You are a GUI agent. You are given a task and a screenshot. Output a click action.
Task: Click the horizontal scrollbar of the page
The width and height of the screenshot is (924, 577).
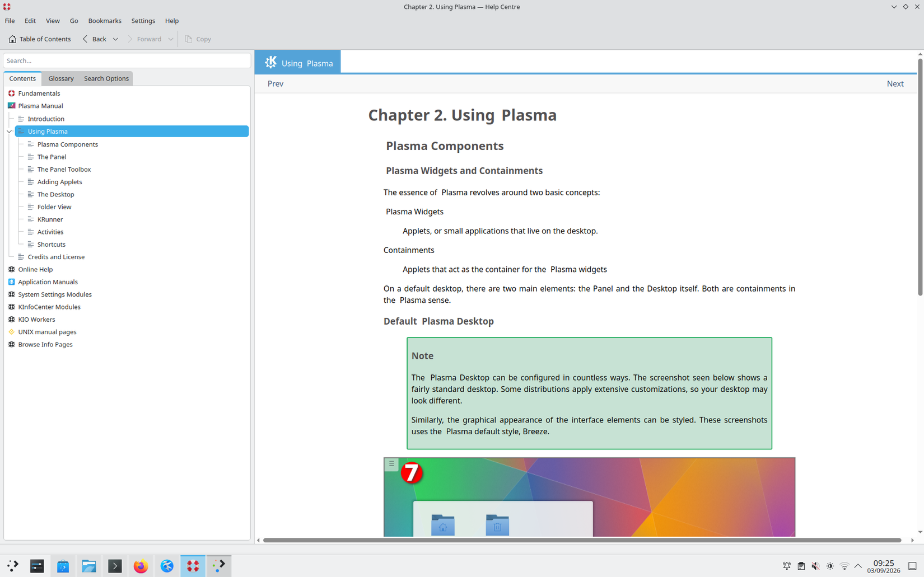point(582,540)
